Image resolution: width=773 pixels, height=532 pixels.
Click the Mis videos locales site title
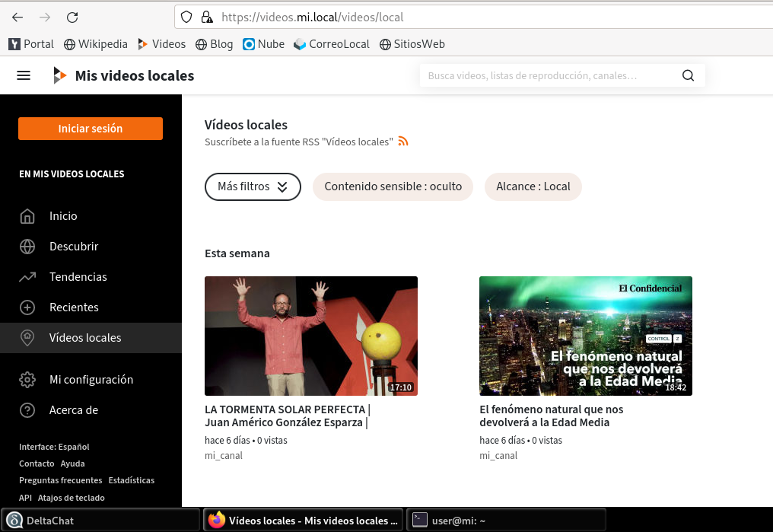[135, 75]
